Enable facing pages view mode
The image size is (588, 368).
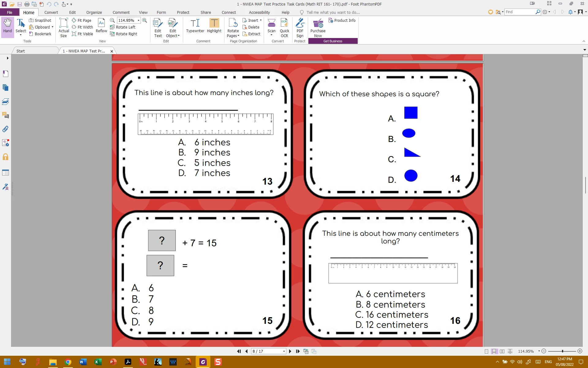pos(502,351)
